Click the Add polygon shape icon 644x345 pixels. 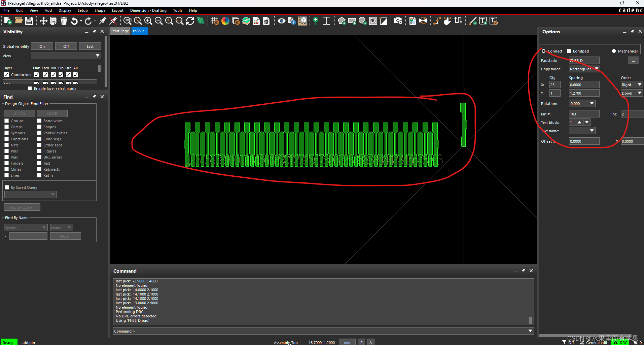pyautogui.click(x=342, y=21)
